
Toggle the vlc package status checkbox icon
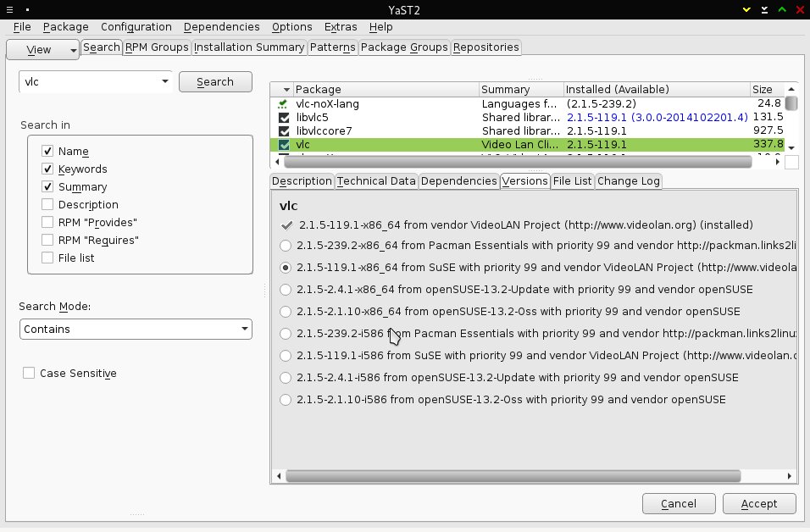284,145
